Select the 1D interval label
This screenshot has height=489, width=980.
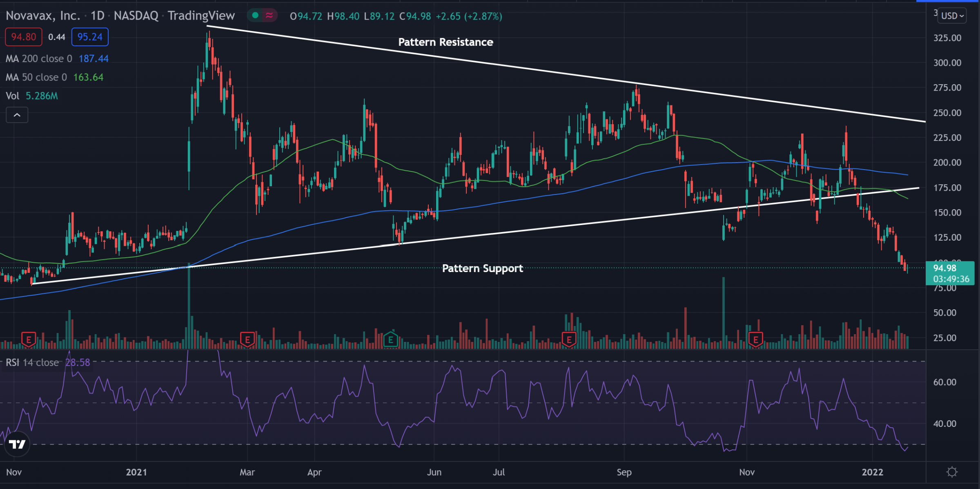tap(97, 16)
